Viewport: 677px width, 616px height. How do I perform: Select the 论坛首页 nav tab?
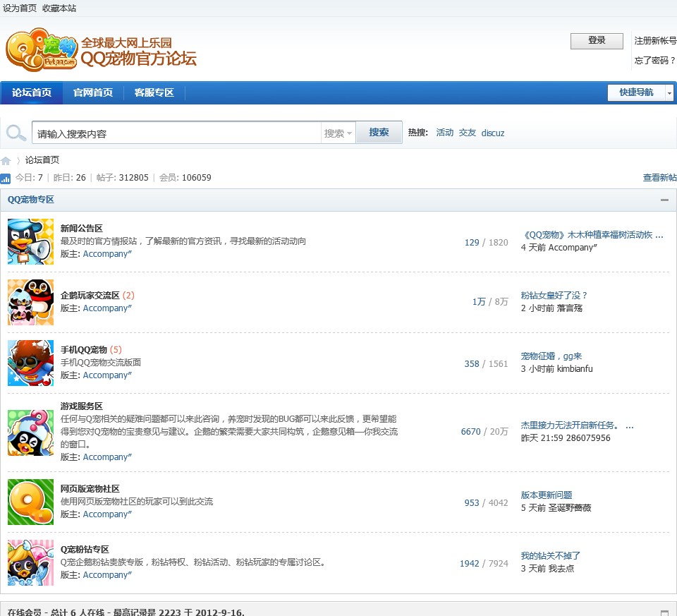[32, 92]
